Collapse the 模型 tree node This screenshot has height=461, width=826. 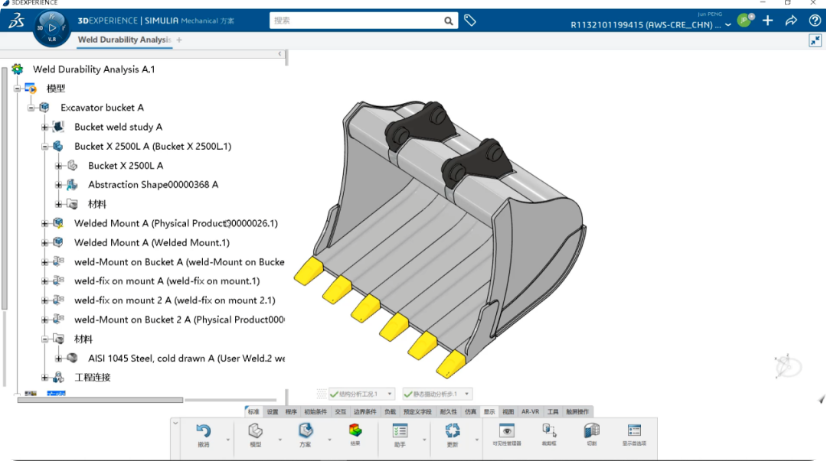[17, 89]
